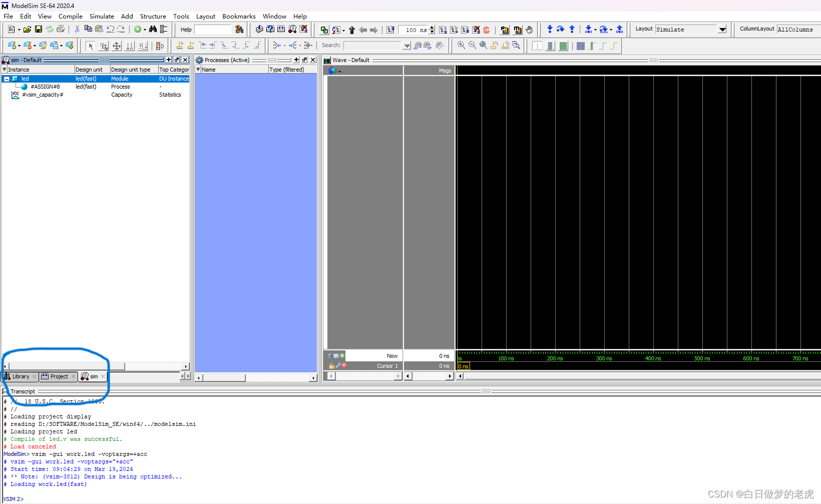
Task: Click the Run -All icon
Action: [465, 30]
